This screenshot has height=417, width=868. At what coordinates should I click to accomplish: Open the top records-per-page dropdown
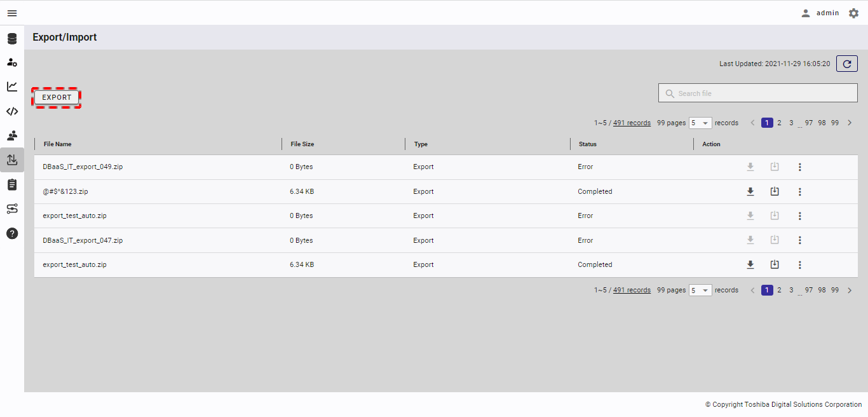(x=700, y=123)
